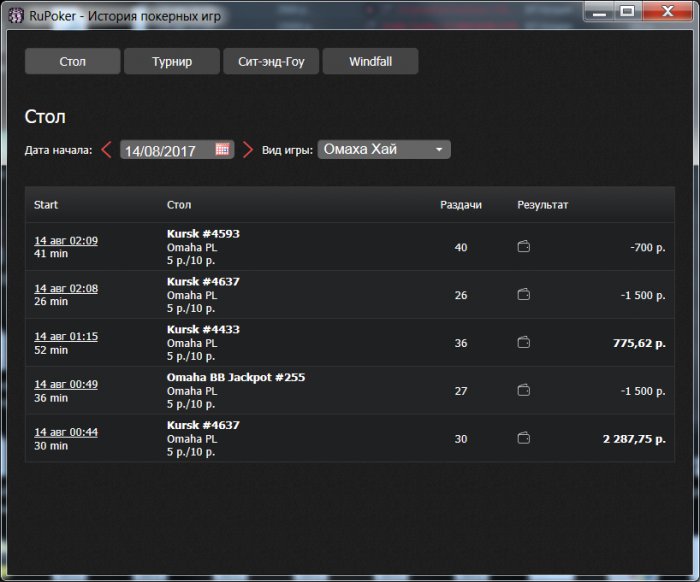
Task: Select table name Kursk #4433
Action: pos(203,329)
